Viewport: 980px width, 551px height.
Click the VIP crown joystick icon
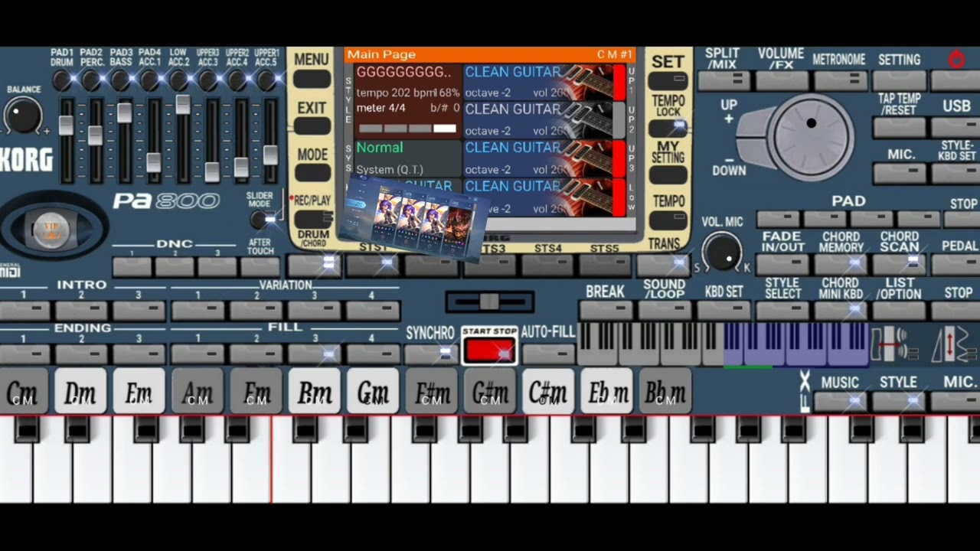(52, 228)
